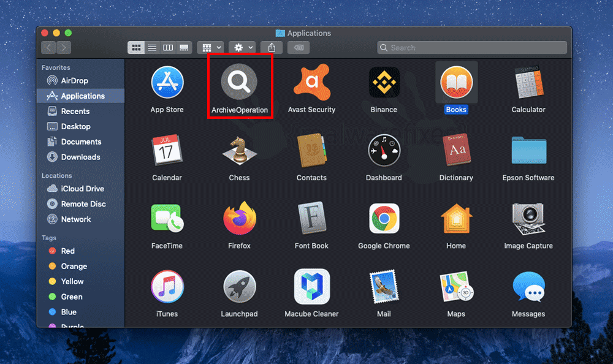Select the iTunes app icon
The height and width of the screenshot is (364, 613).
[x=167, y=286]
